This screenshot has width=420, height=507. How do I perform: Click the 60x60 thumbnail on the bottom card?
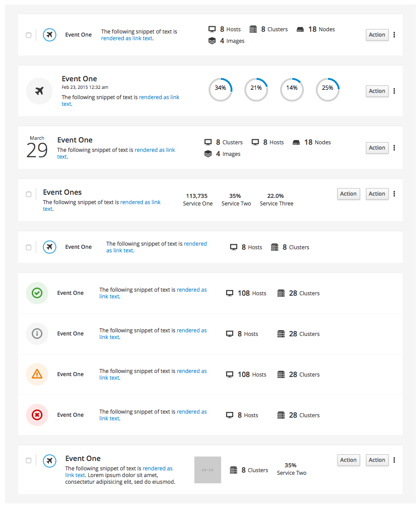[x=207, y=469]
